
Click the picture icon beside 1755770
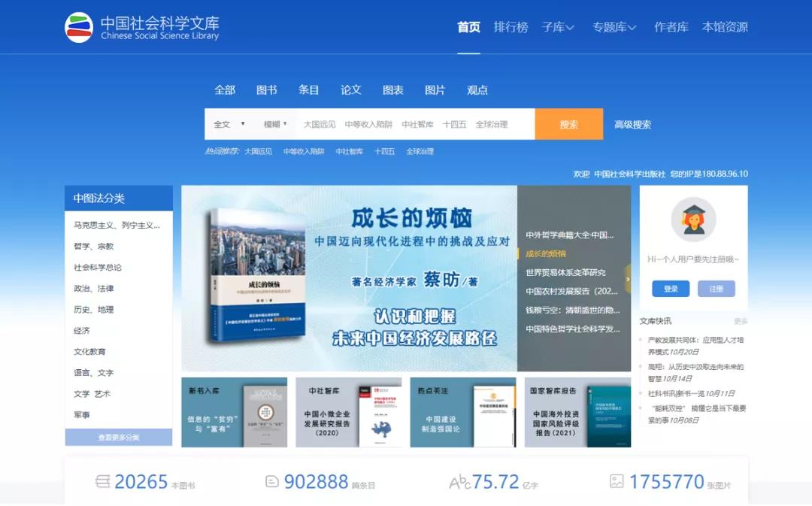(617, 481)
